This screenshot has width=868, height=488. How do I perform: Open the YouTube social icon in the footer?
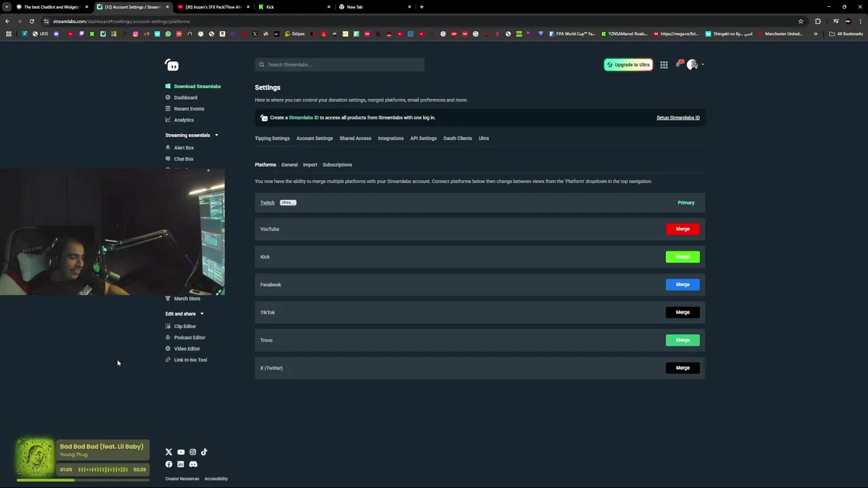[x=180, y=452]
